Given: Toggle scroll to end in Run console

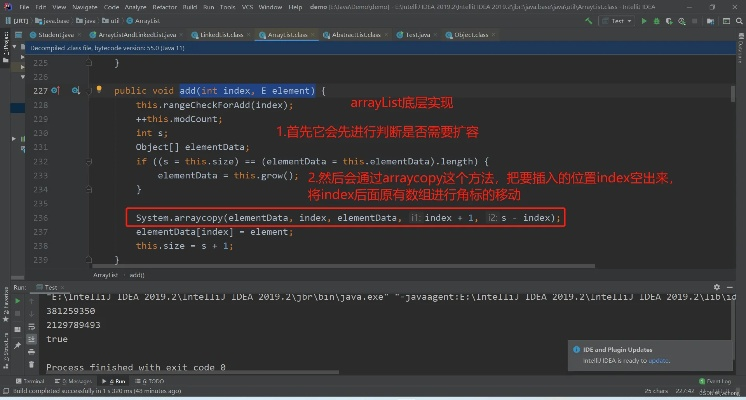Looking at the screenshot, I should point(31,339).
